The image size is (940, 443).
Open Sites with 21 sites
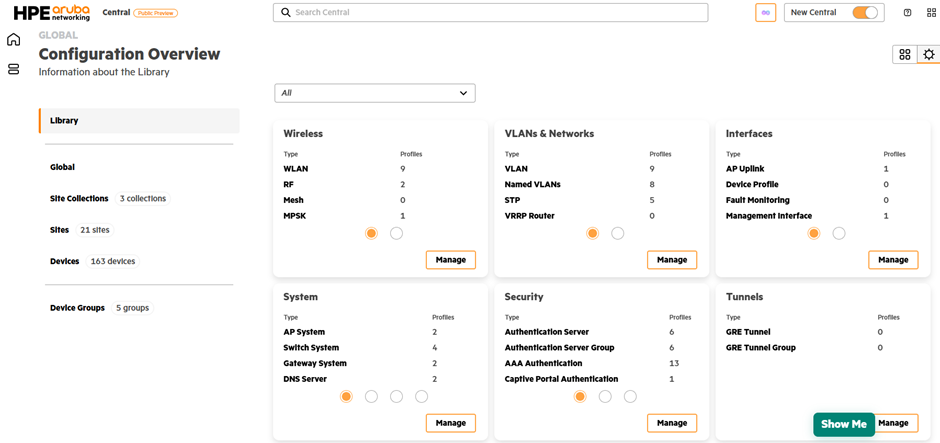point(60,230)
